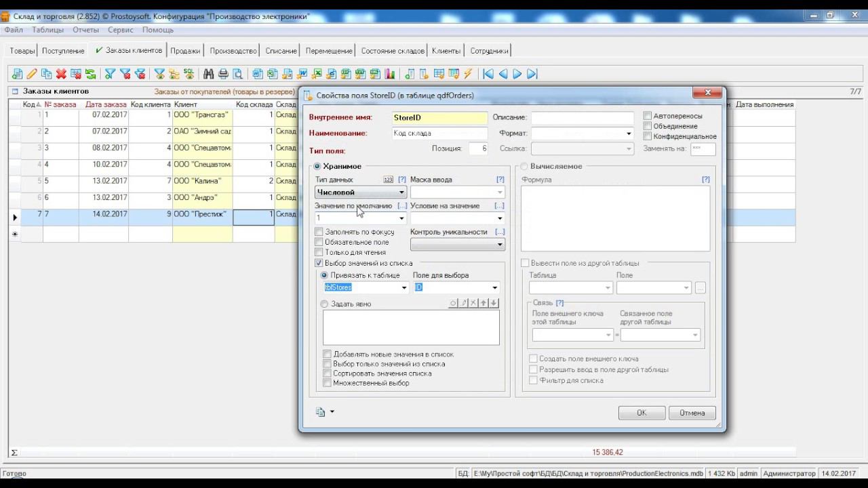Screen dimensions: 868x488
Task: Enable the Автопереносы checkbox
Action: (648, 116)
